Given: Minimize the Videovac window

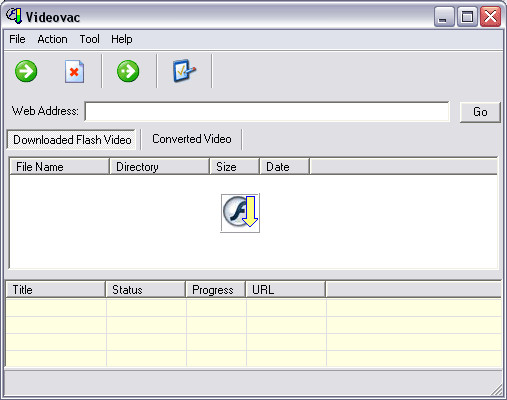Looking at the screenshot, I should click(x=444, y=16).
